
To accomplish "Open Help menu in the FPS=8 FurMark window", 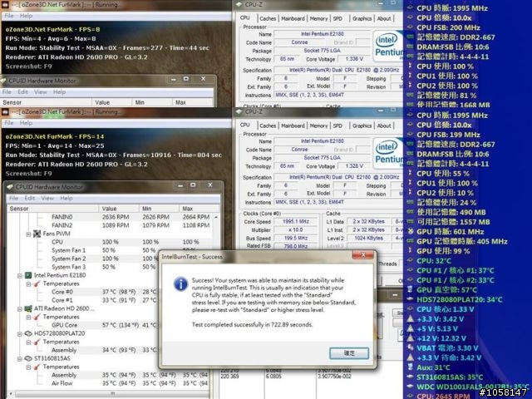I will pos(26,16).
